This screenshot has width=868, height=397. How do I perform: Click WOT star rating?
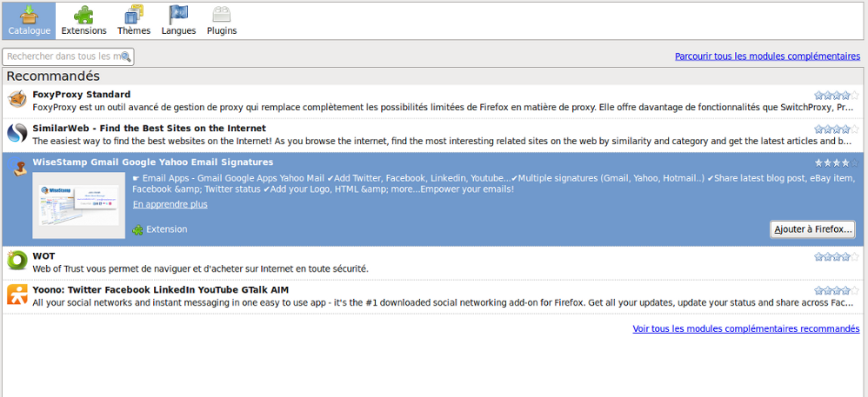(837, 256)
